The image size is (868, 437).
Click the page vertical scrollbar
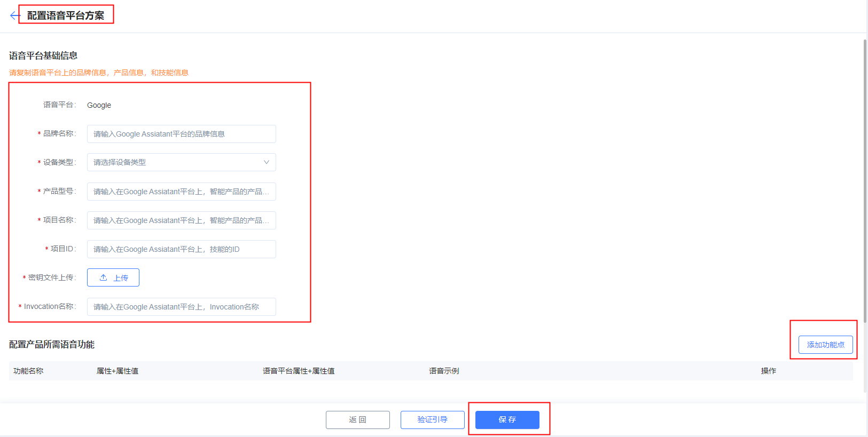tap(865, 181)
